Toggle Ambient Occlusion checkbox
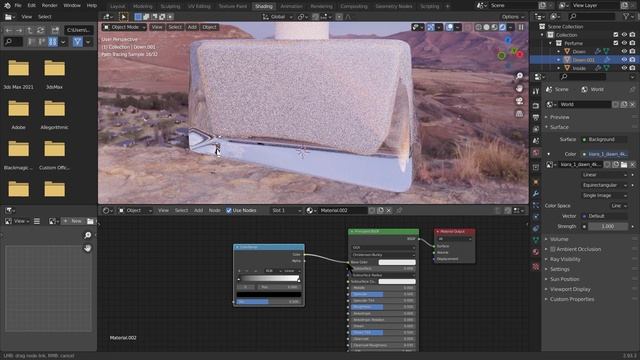The width and height of the screenshot is (640, 360). (x=553, y=249)
